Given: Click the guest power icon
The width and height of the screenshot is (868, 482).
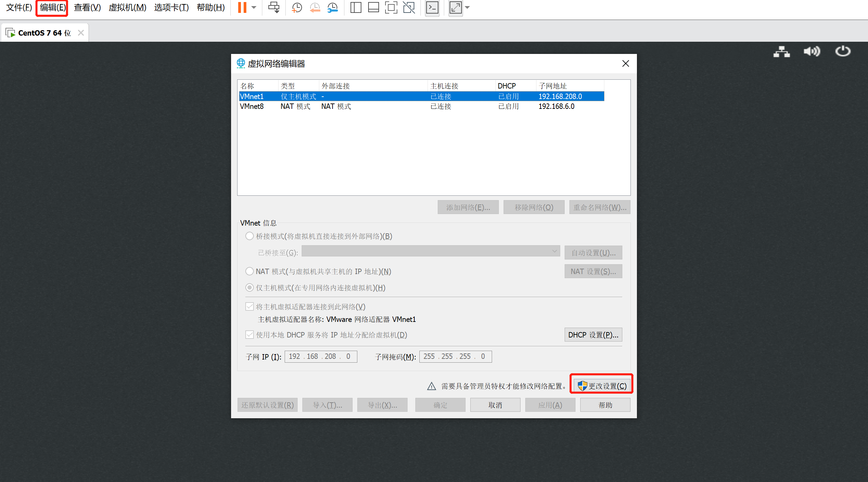Looking at the screenshot, I should (x=843, y=52).
